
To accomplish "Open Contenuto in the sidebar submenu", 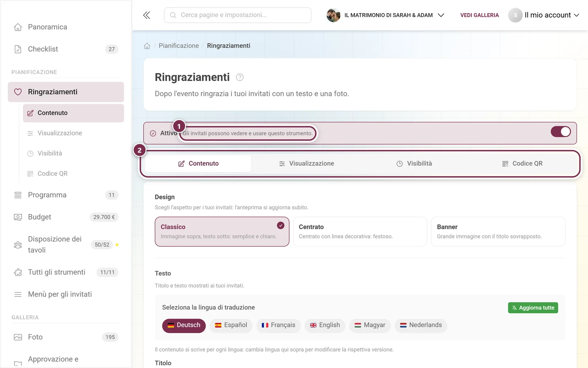I will pos(73,113).
